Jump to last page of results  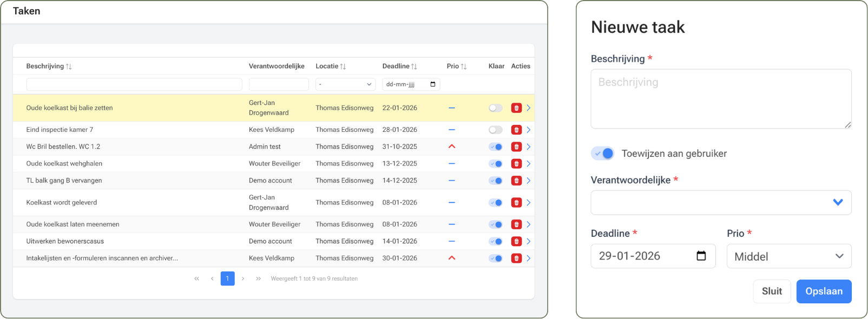259,278
